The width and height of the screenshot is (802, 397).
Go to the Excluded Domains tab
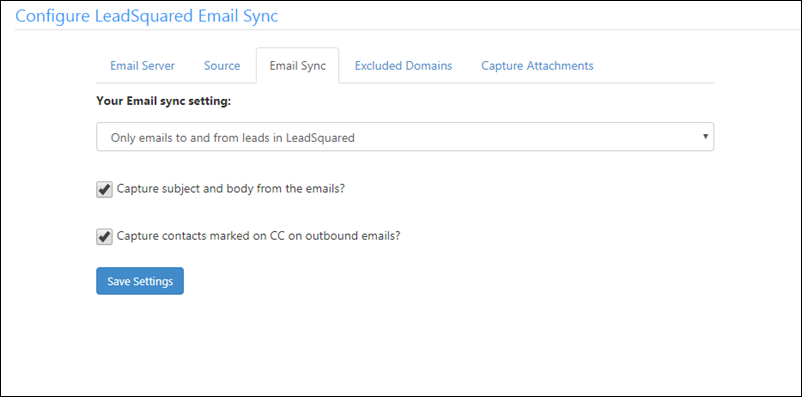coord(404,66)
